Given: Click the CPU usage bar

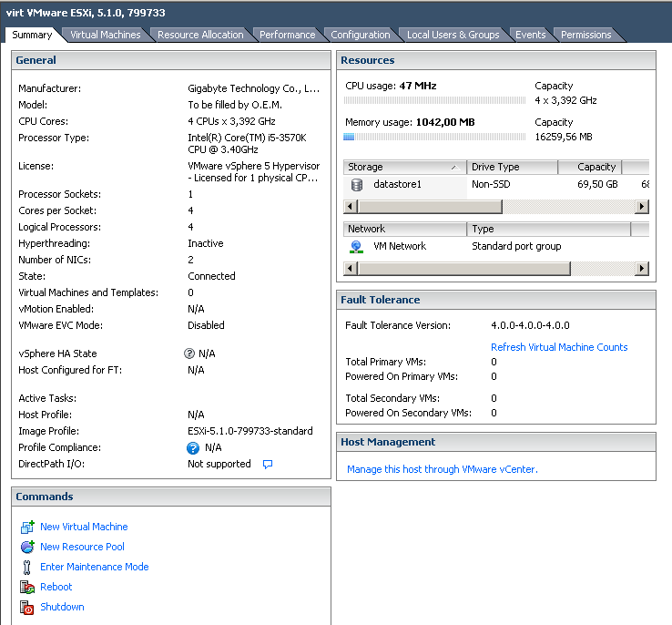Looking at the screenshot, I should [x=434, y=100].
